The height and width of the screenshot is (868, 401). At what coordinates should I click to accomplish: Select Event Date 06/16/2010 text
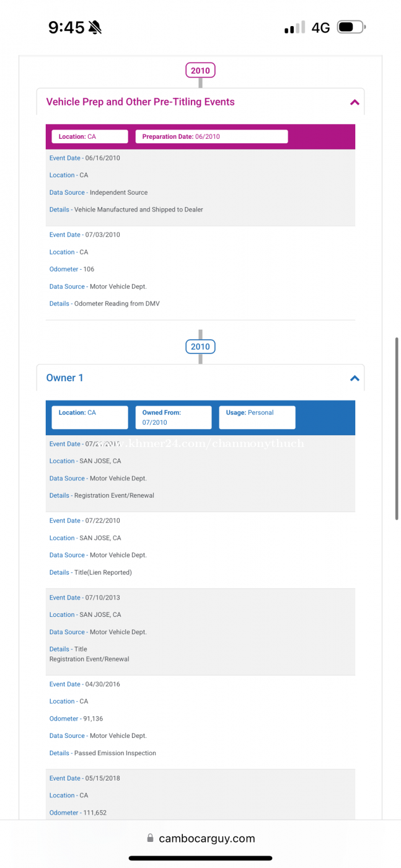[85, 158]
